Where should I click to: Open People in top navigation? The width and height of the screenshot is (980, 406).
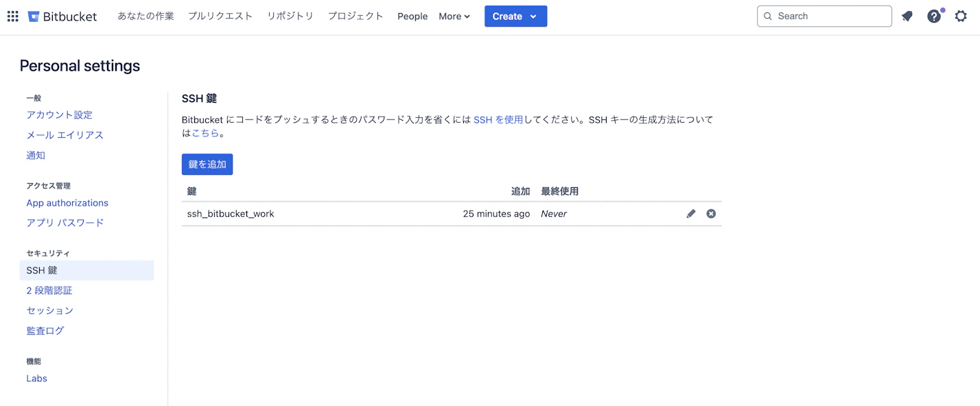click(412, 16)
